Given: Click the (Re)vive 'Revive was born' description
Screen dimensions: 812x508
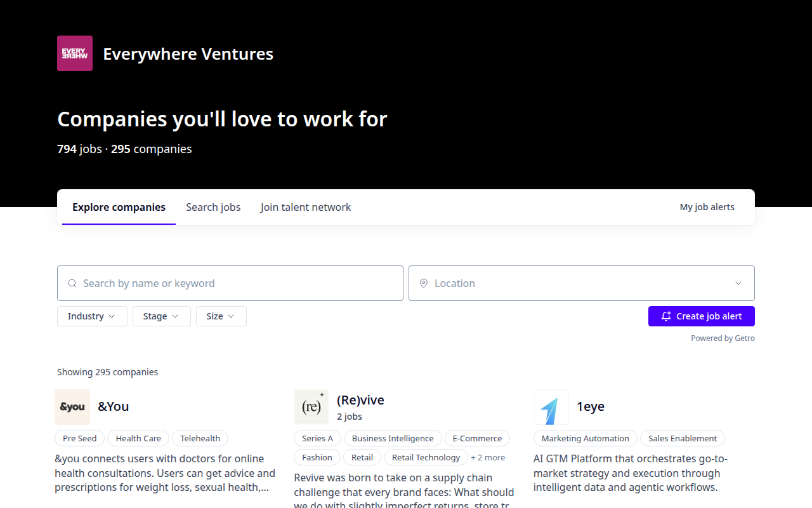Looking at the screenshot, I should (x=404, y=490).
